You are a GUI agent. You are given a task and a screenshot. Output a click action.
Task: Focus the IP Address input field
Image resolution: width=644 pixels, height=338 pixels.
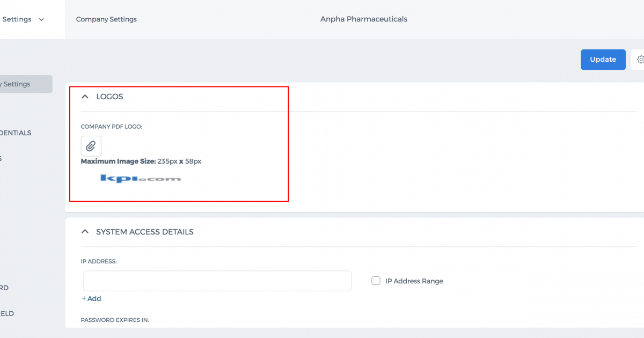[x=217, y=281]
